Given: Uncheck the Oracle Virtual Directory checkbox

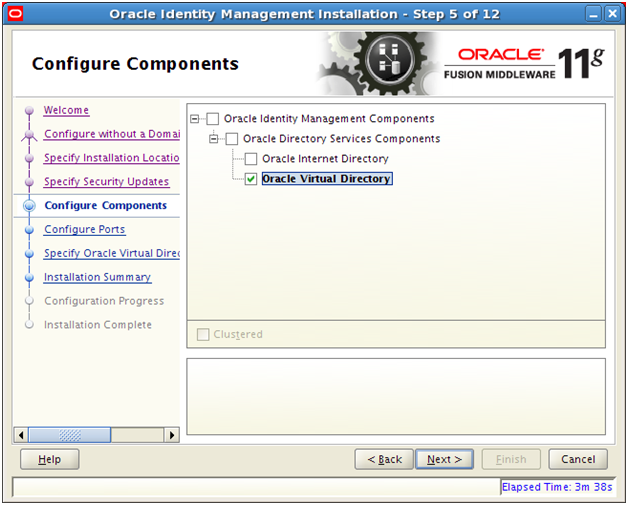Looking at the screenshot, I should pos(251,179).
